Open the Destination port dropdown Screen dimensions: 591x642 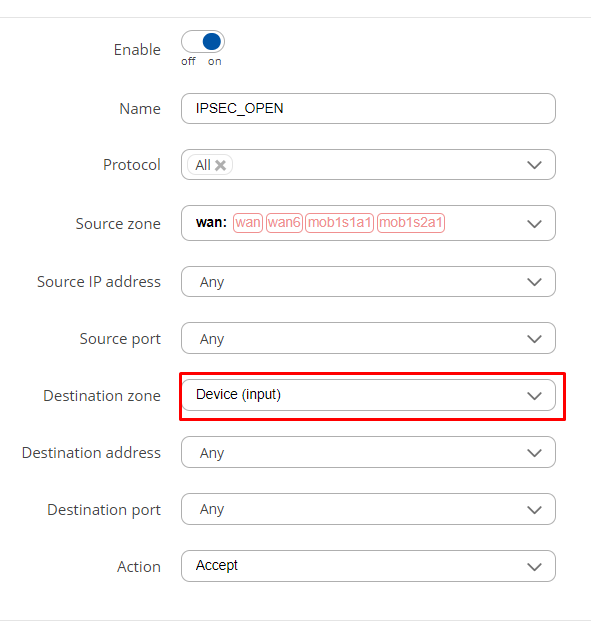368,509
